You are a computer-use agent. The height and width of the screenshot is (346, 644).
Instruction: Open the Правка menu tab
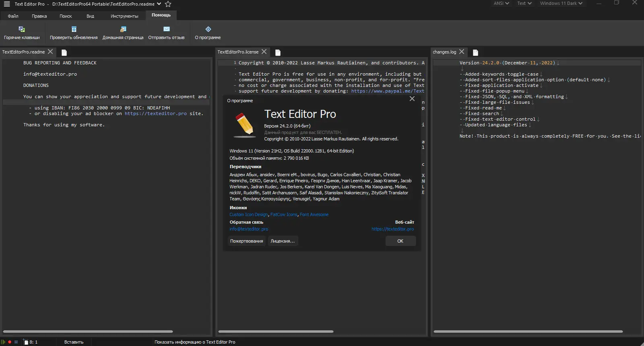click(39, 16)
